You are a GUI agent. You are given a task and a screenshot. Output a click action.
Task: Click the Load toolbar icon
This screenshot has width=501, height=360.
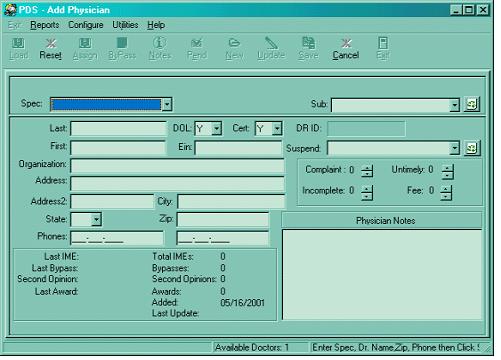coord(18,43)
